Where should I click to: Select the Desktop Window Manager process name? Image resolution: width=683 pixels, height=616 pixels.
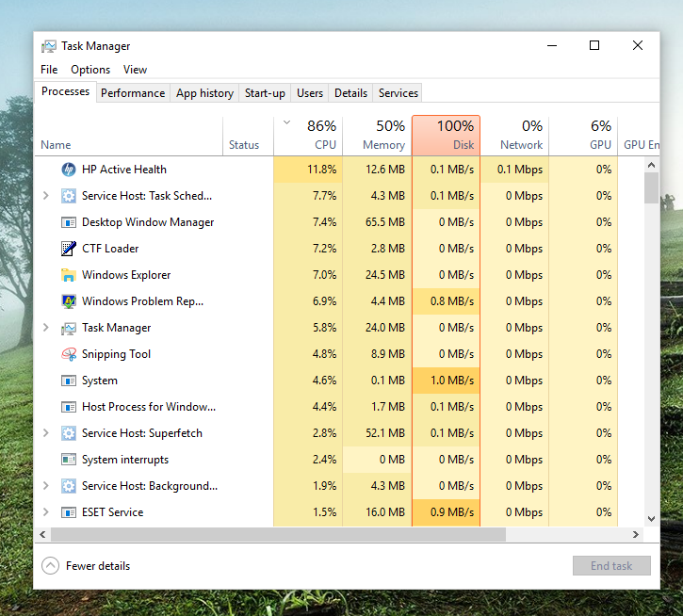pos(148,222)
